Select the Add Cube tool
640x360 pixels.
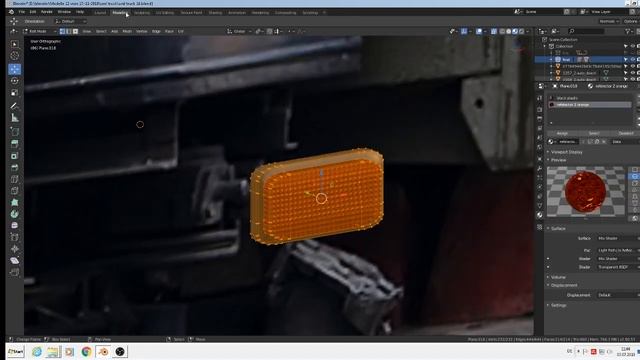(15, 131)
